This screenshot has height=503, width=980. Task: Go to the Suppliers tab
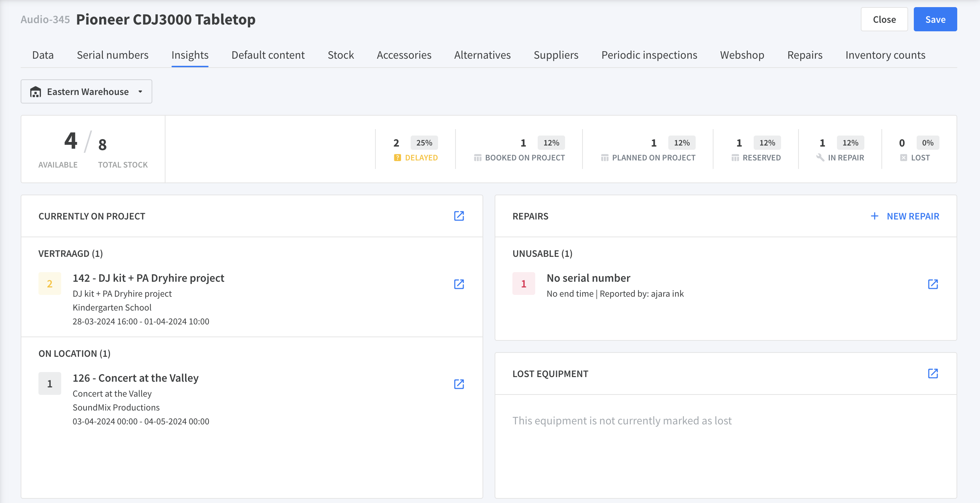556,55
